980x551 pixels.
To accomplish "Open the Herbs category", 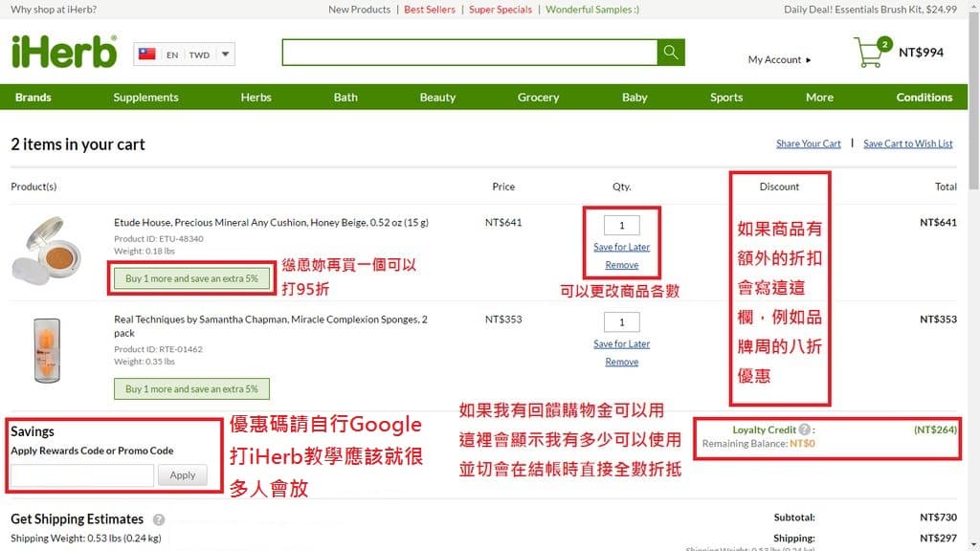I will click(256, 97).
